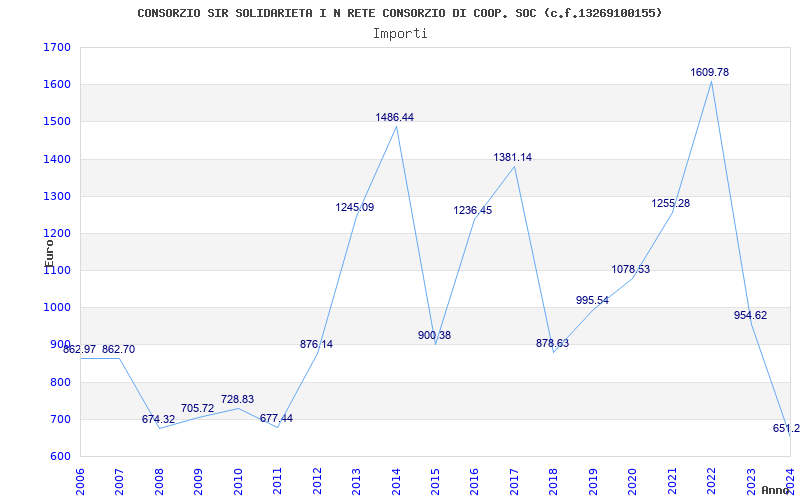Click the 1700 y-axis tick label
800x500 pixels.
(x=57, y=47)
